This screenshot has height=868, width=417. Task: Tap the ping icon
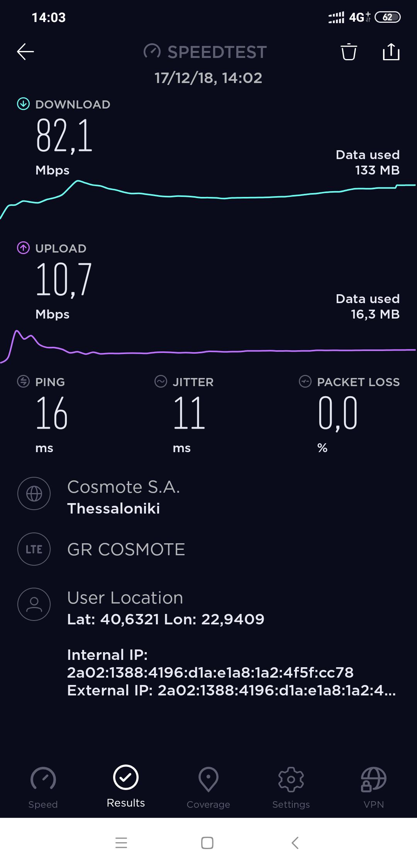pyautogui.click(x=23, y=381)
